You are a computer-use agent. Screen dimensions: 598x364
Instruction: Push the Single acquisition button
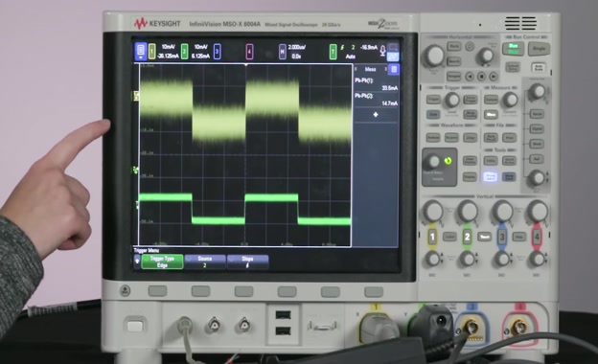pos(539,49)
